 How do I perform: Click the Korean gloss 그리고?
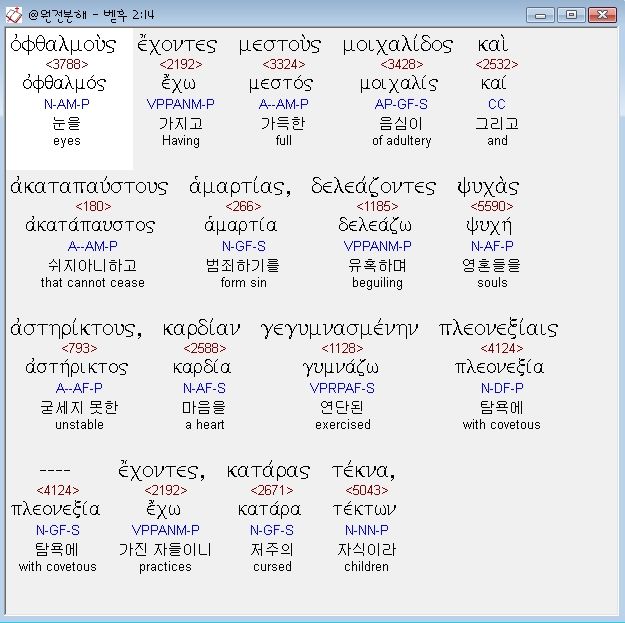pyautogui.click(x=497, y=124)
